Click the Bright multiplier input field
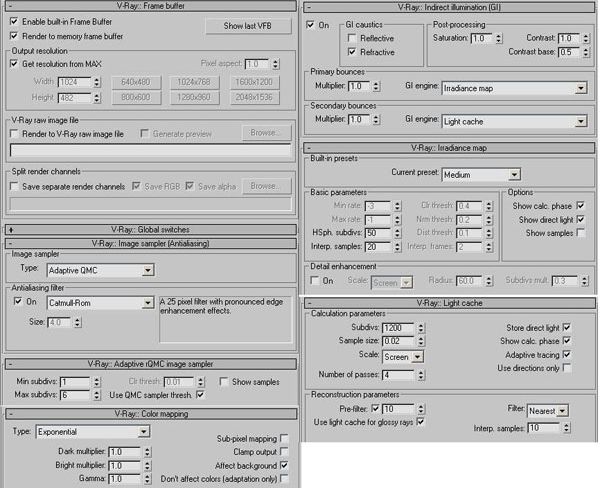Viewport: 600px width, 488px height. pyautogui.click(x=125, y=466)
